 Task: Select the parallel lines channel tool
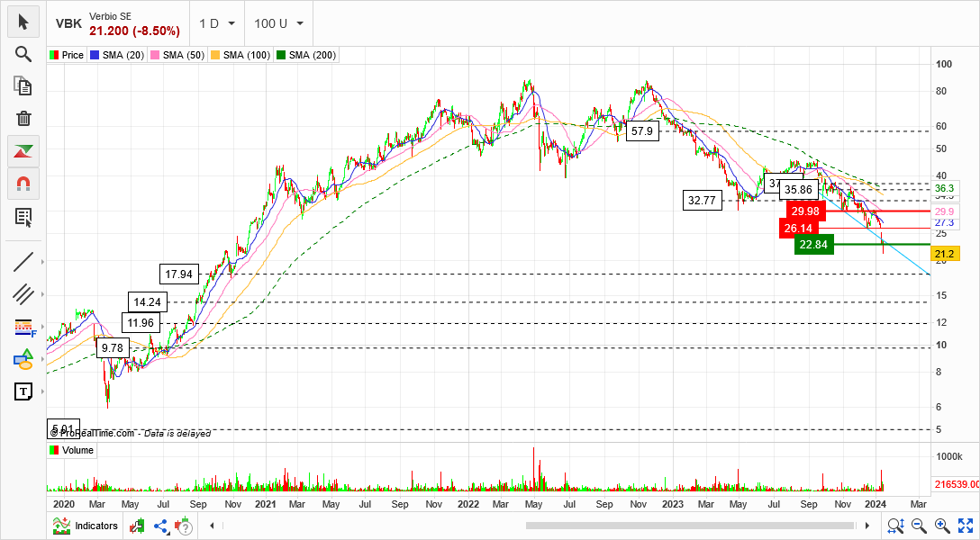click(x=23, y=293)
